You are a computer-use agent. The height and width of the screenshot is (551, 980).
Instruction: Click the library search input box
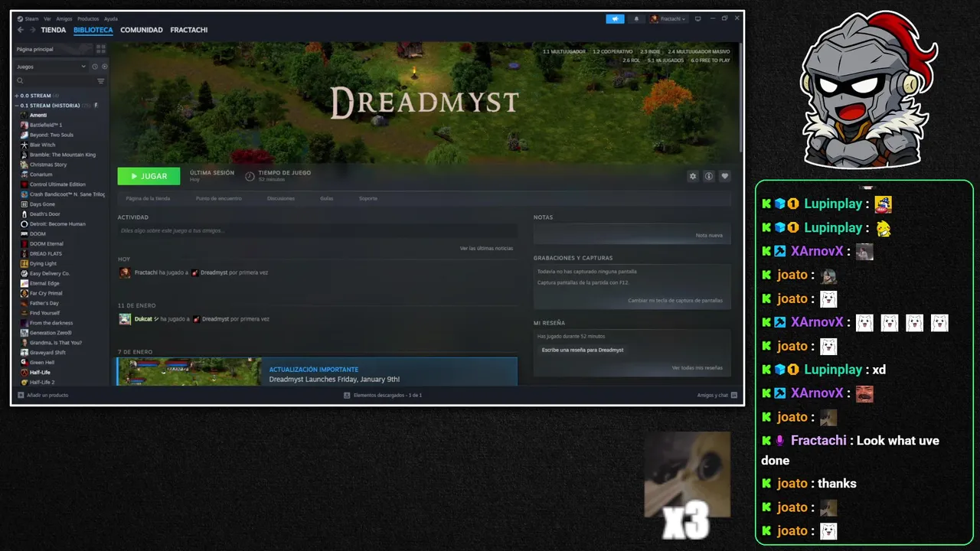(60, 80)
